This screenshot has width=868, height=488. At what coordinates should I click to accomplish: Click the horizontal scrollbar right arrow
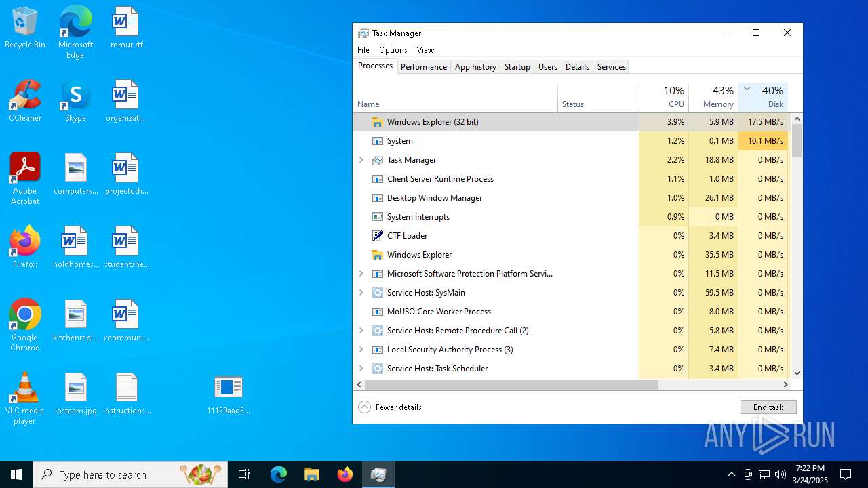coord(786,384)
